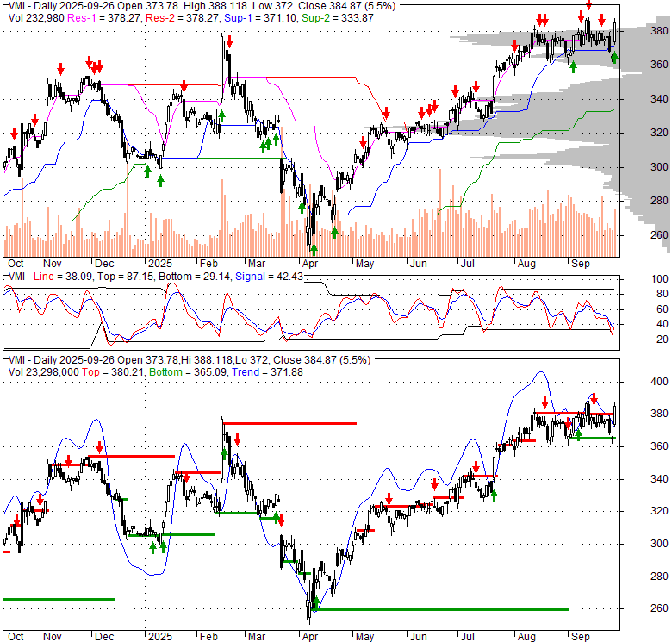
Task: Click the 'Dec' label on top chart time axis
Action: point(104,264)
